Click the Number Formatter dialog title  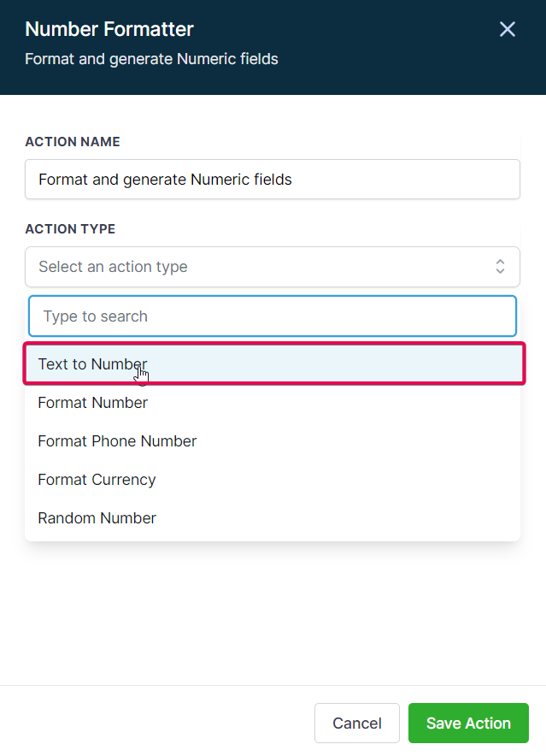tap(109, 29)
